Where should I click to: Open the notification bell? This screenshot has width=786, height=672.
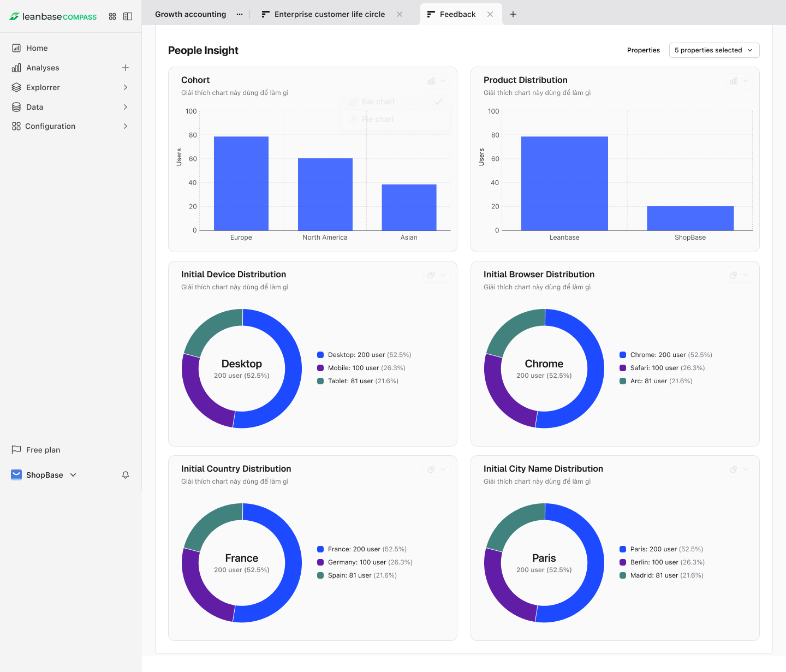[126, 475]
